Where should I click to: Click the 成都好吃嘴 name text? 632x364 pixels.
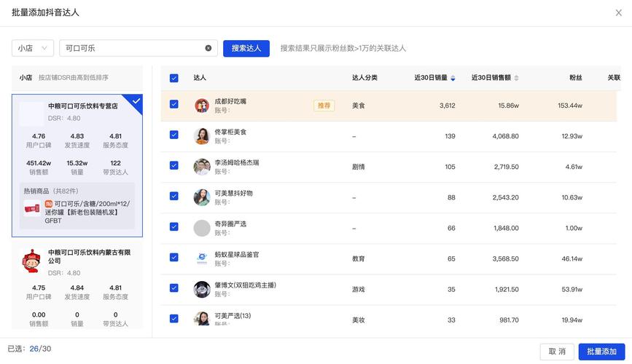point(230,101)
